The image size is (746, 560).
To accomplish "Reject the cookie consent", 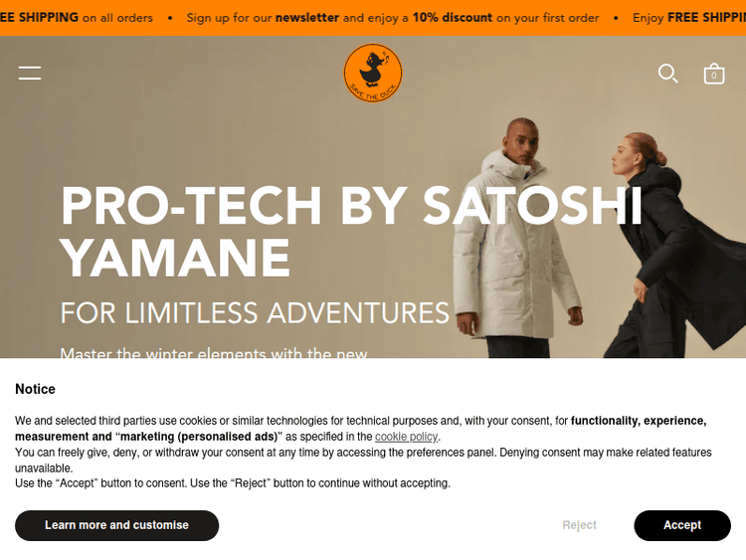I will coord(579,525).
